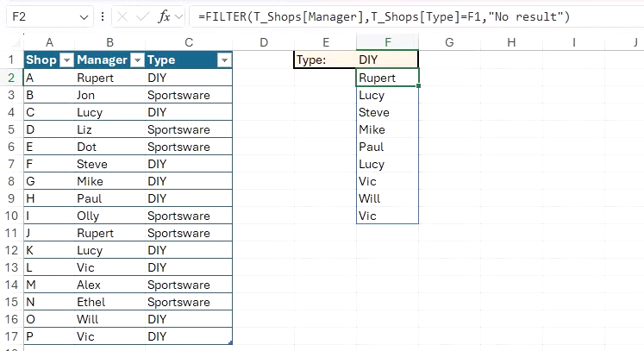Image resolution: width=644 pixels, height=351 pixels.
Task: Select column I header
Action: 574,42
